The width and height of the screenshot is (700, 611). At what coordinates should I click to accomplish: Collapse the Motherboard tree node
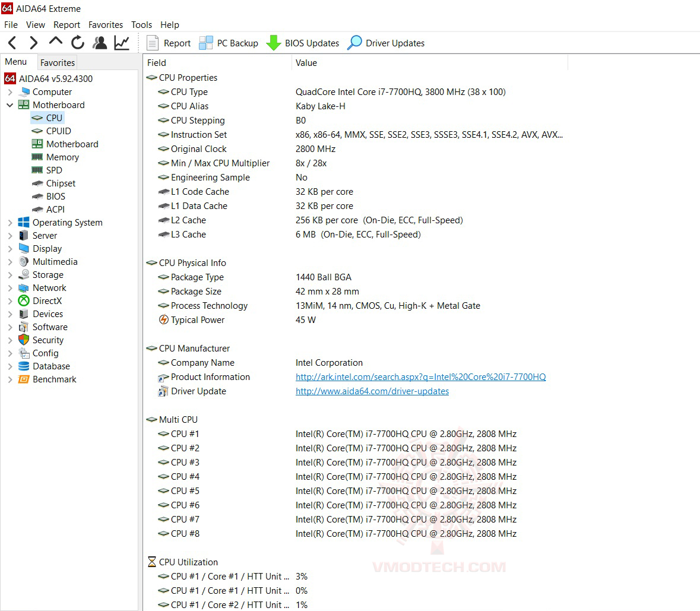pyautogui.click(x=10, y=105)
